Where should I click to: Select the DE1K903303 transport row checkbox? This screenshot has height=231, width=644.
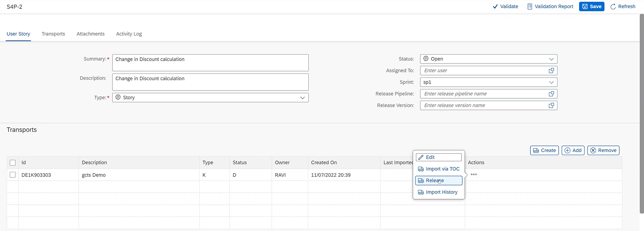(x=13, y=175)
